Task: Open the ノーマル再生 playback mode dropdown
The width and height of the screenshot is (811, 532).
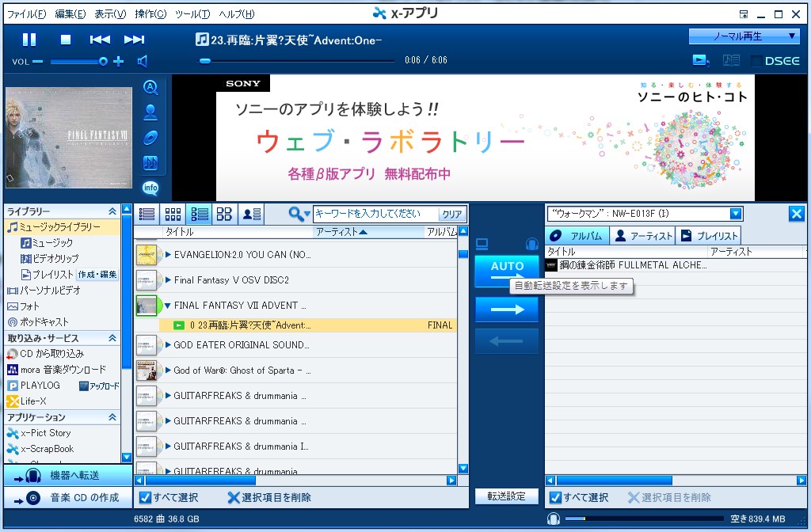Action: (744, 36)
